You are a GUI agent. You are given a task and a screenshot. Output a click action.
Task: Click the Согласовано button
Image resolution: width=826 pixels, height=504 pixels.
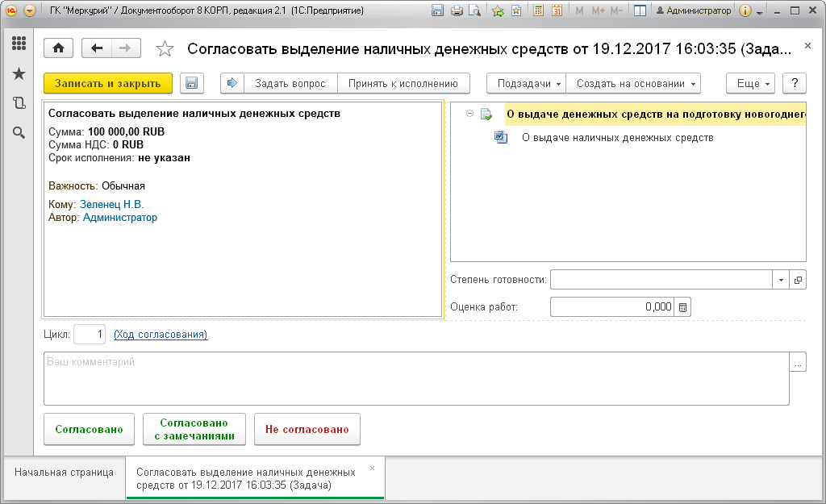click(x=89, y=429)
